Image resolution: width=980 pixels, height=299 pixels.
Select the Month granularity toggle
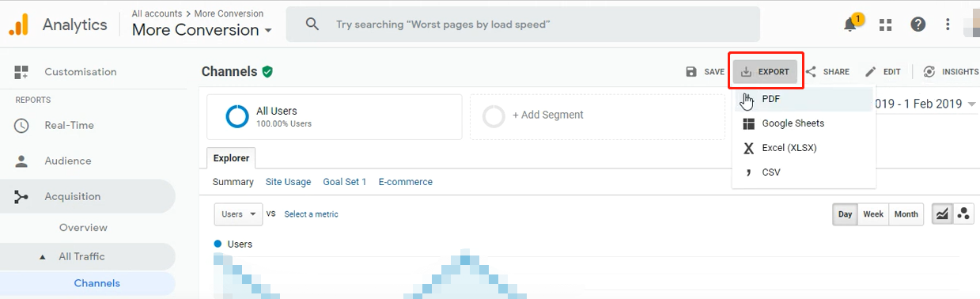[x=906, y=214]
